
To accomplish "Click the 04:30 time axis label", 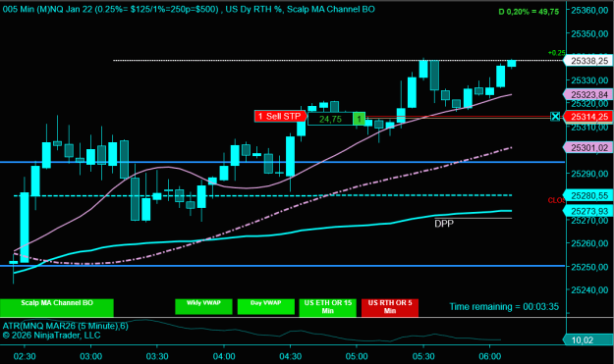I will 290,356.
